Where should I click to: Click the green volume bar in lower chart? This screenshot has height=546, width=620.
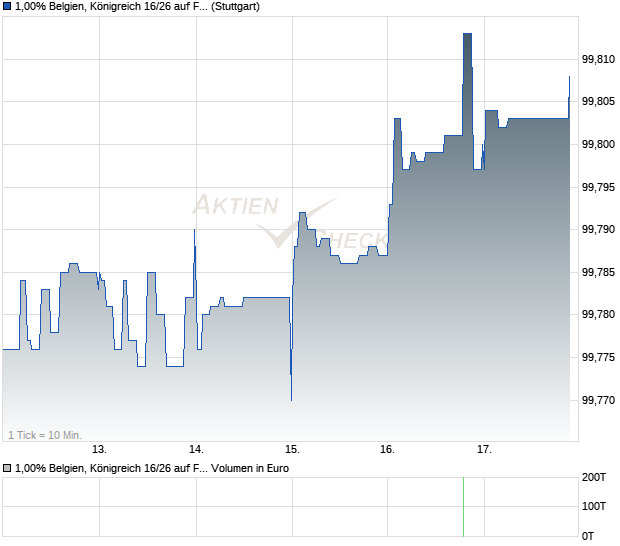point(463,507)
